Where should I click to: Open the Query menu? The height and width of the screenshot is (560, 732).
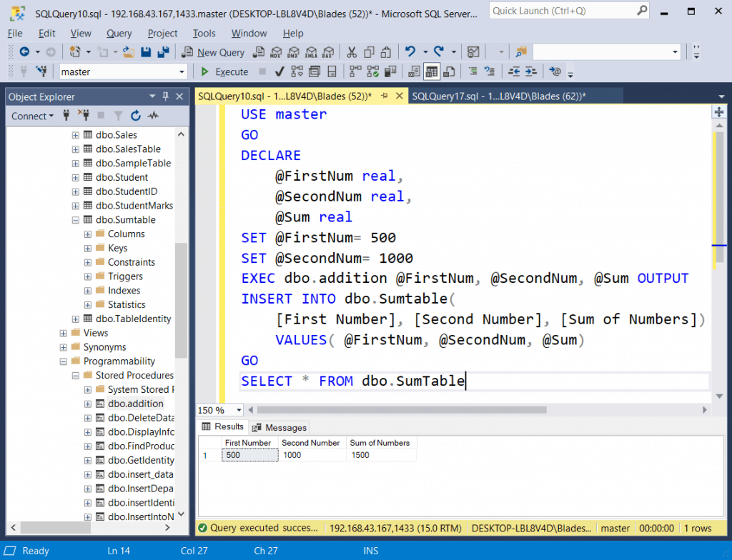[x=119, y=33]
